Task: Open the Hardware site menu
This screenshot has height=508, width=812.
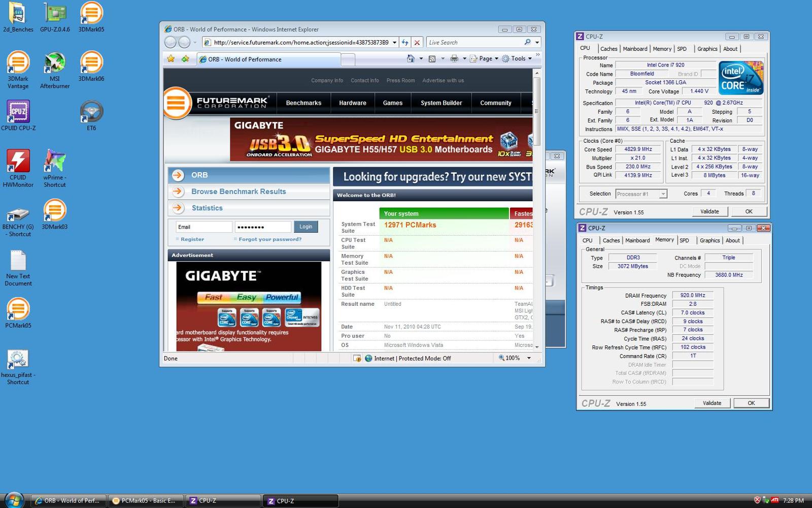Action: [x=353, y=103]
